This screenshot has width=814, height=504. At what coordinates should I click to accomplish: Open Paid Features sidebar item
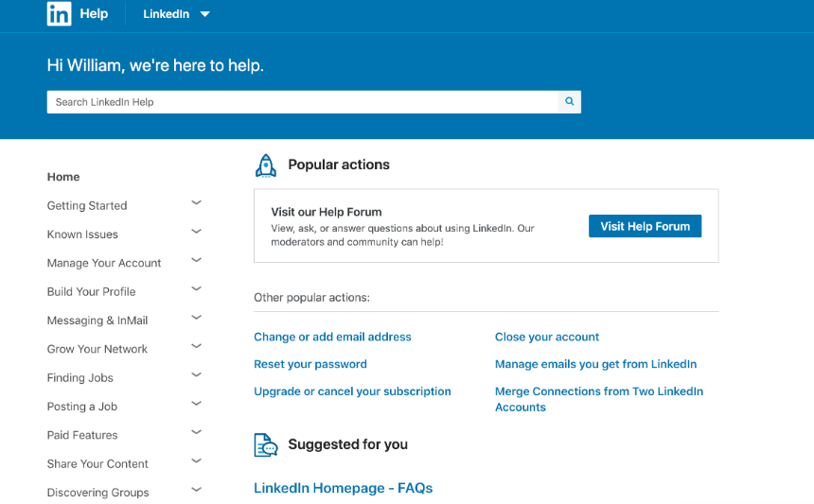pos(82,435)
